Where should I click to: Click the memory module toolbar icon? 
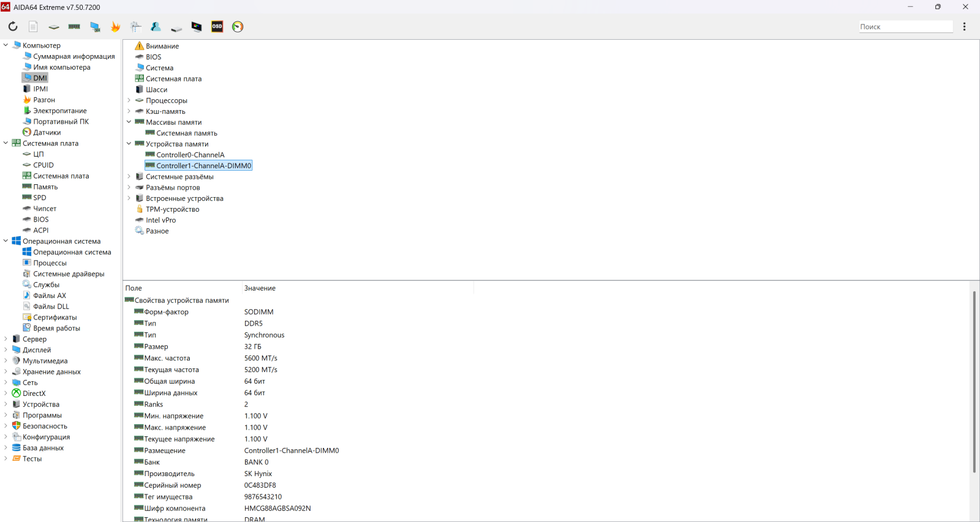coord(74,26)
